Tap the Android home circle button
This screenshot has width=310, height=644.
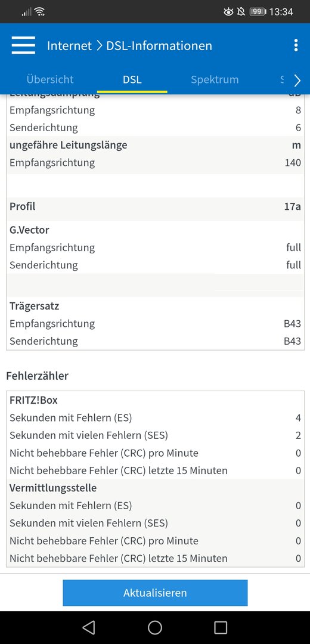(x=155, y=627)
